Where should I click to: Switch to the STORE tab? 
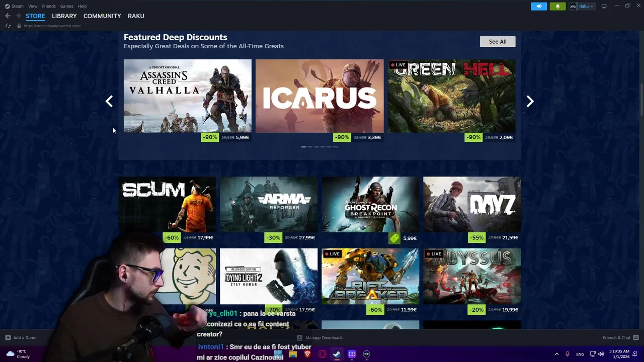(35, 16)
